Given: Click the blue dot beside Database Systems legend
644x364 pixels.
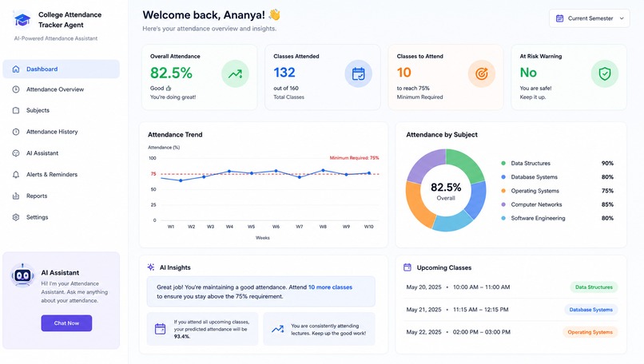Looking at the screenshot, I should click(503, 177).
